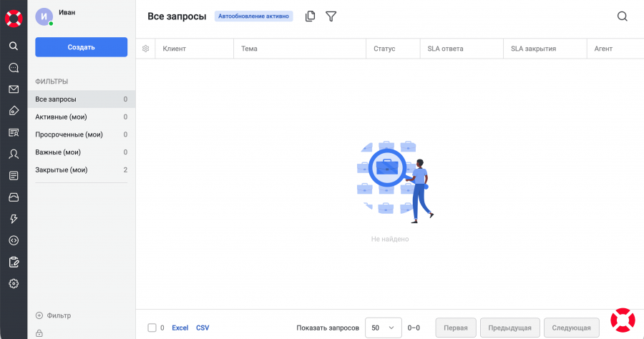The width and height of the screenshot is (644, 339).
Task: Open the contacts person icon in sidebar
Action: (x=14, y=154)
